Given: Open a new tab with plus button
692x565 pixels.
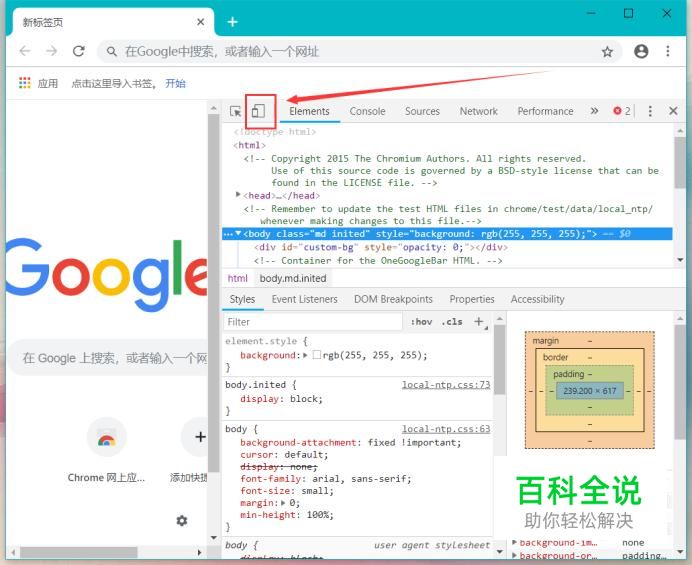Looking at the screenshot, I should 233,22.
